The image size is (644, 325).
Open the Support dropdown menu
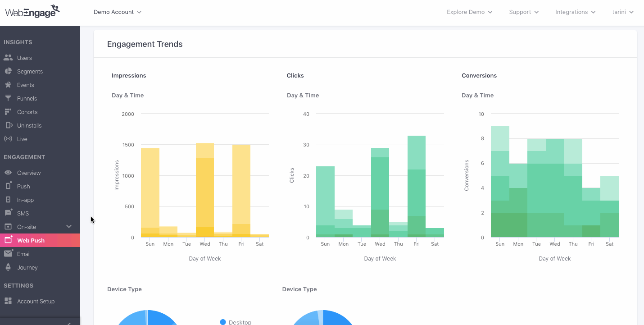[x=524, y=12]
